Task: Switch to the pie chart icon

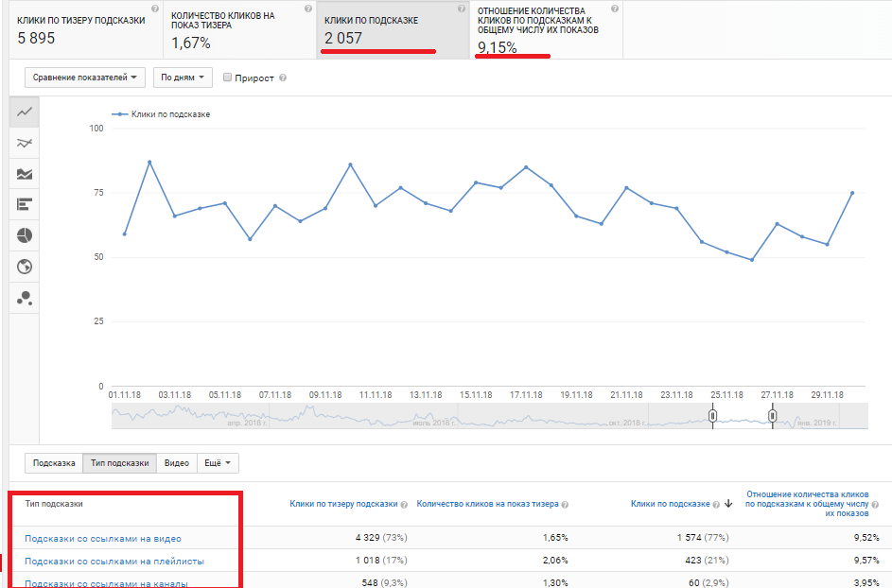Action: point(25,235)
